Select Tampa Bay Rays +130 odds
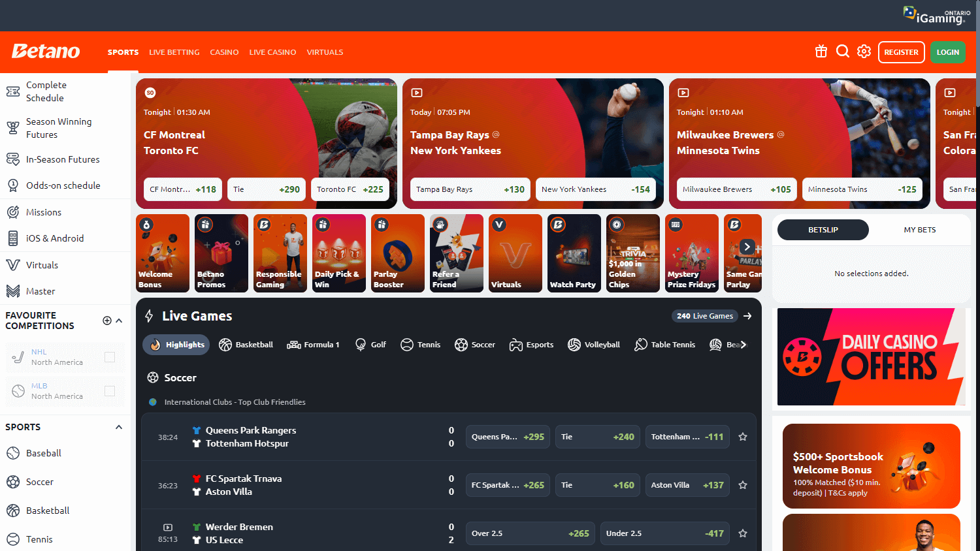 click(470, 189)
